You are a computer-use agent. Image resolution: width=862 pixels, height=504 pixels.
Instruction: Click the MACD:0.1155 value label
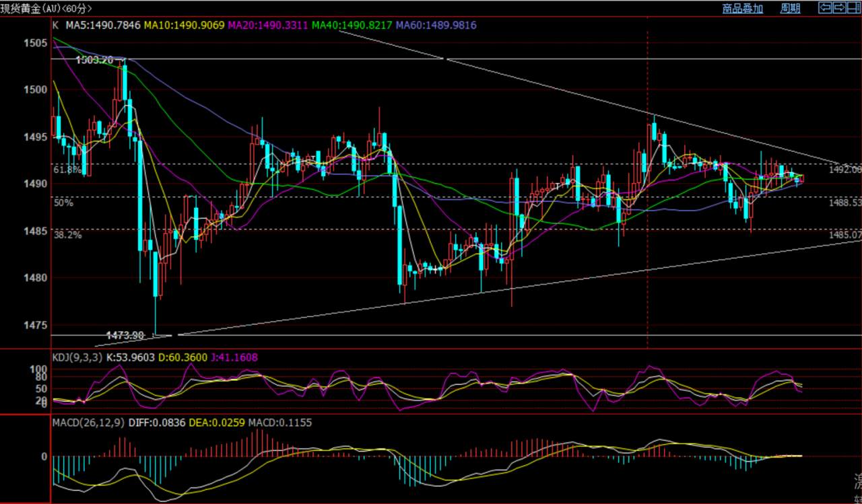pos(280,423)
